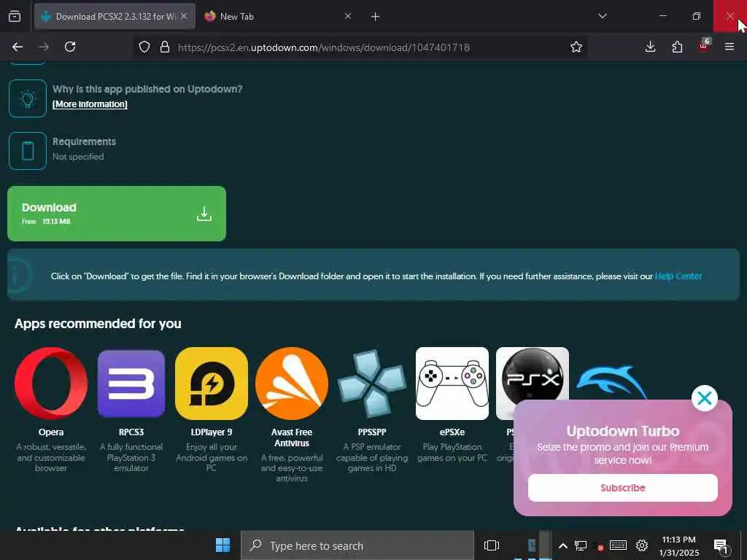Dismiss the Uptodown Turbo popup

705,398
